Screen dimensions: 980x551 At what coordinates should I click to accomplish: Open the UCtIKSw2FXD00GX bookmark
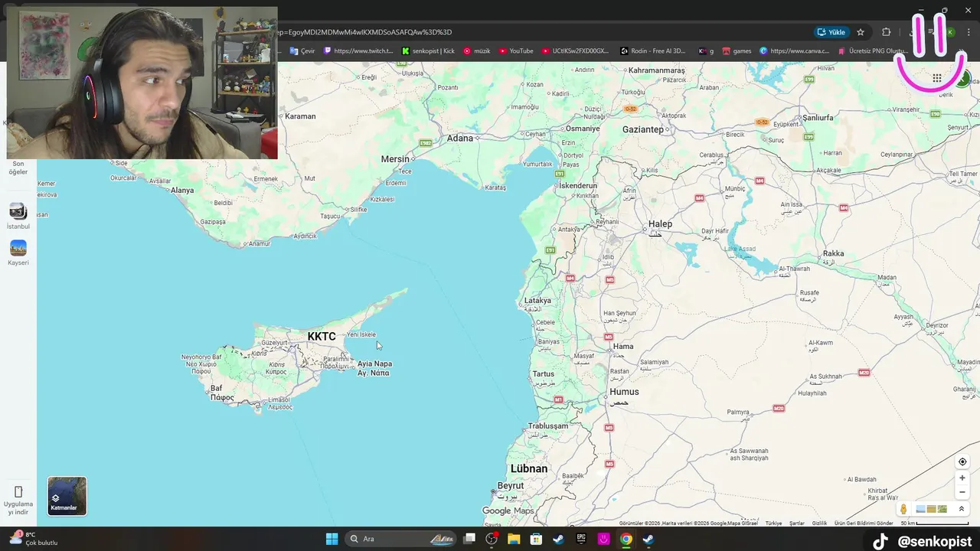click(x=575, y=51)
